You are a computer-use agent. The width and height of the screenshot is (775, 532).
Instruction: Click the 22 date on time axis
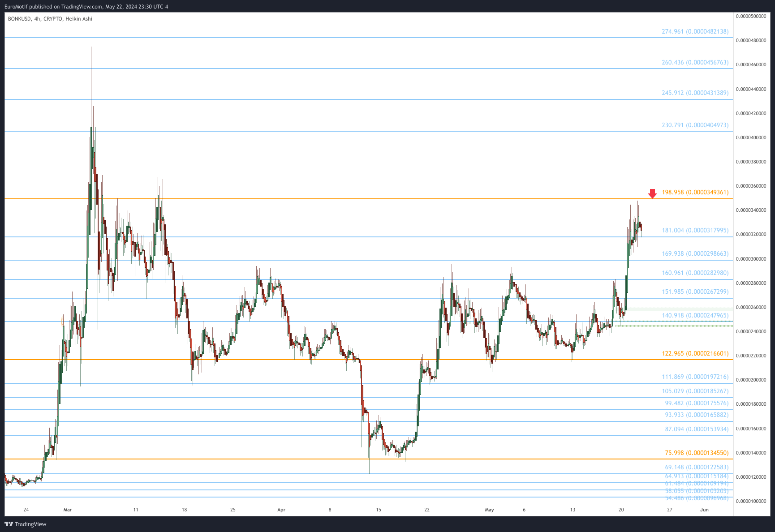427,510
